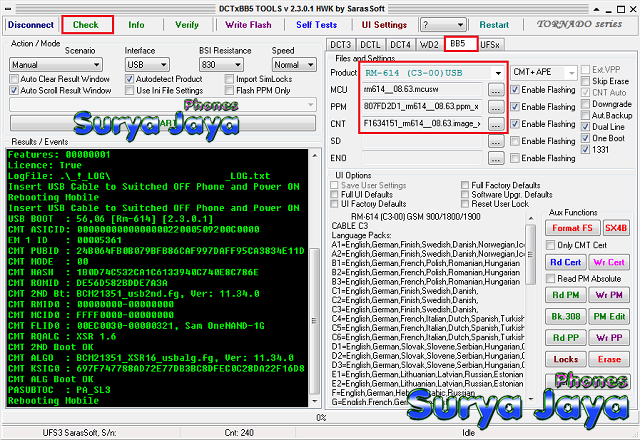640x440 pixels.
Task: Open UI Settings
Action: pyautogui.click(x=384, y=25)
